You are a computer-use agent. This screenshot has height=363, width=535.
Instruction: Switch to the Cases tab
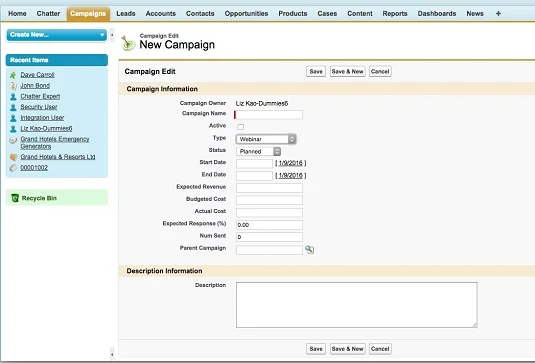tap(327, 14)
